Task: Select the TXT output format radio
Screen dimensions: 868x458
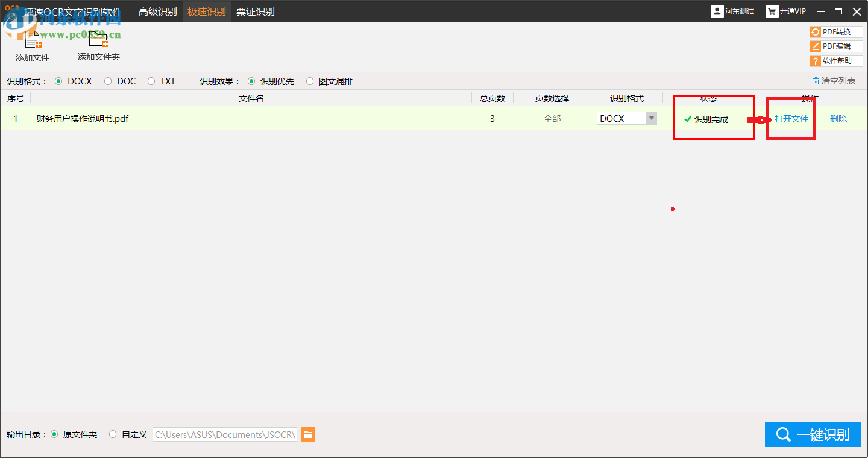Action: 150,81
